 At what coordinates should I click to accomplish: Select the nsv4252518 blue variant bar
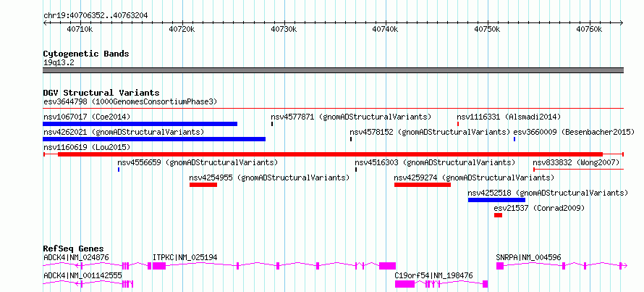(x=496, y=200)
